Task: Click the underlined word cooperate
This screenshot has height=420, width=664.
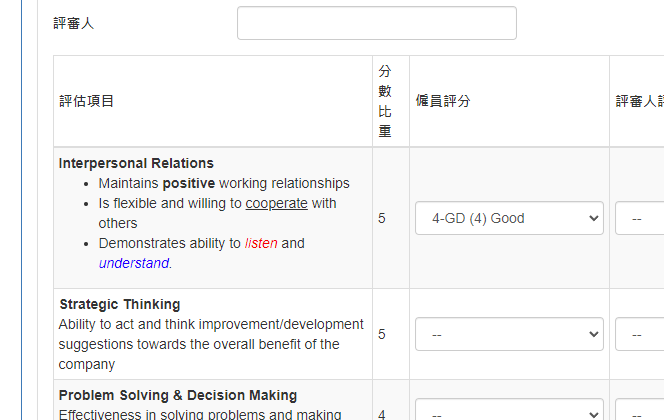Action: pyautogui.click(x=277, y=203)
